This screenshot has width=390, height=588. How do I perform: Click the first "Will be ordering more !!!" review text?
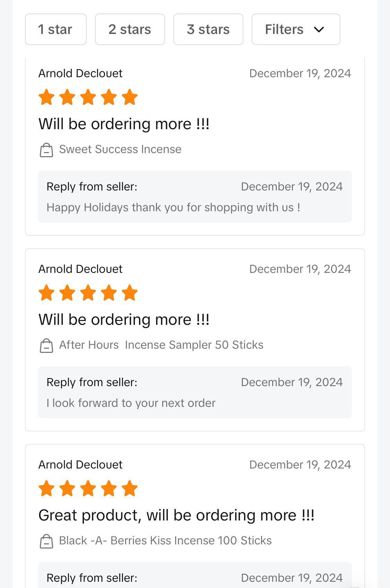click(124, 124)
